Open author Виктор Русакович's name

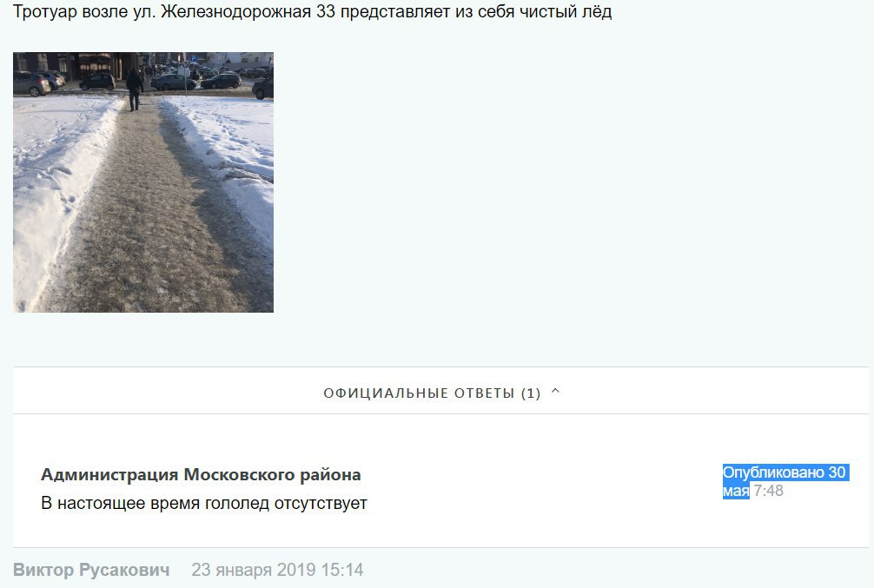tap(91, 570)
